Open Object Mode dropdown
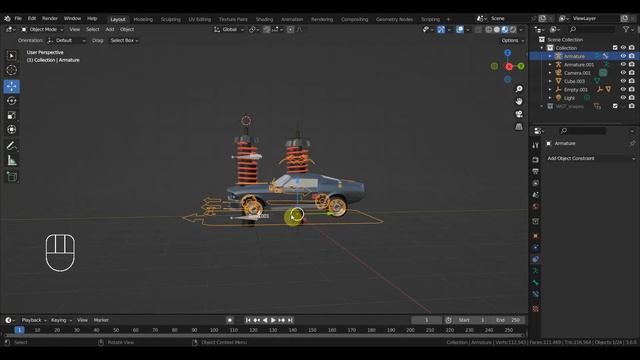The image size is (640, 360). pyautogui.click(x=42, y=29)
